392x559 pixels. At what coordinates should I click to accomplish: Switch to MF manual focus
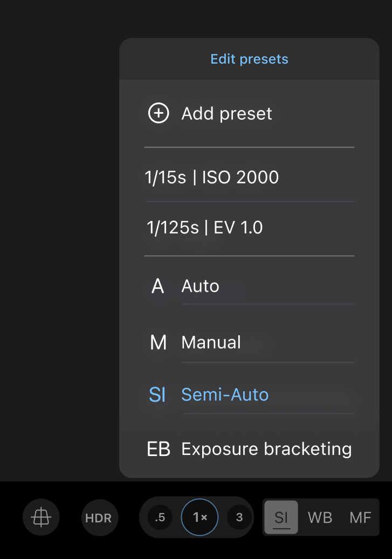(x=360, y=517)
